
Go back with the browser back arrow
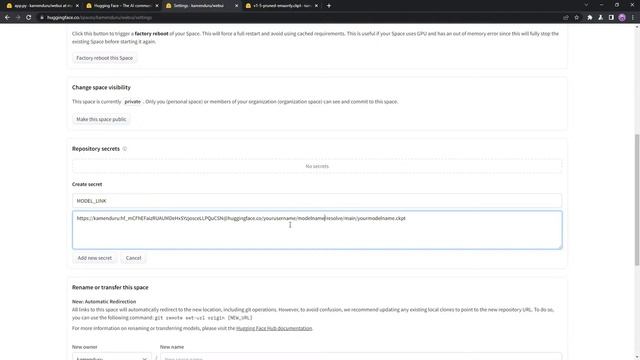point(7,18)
